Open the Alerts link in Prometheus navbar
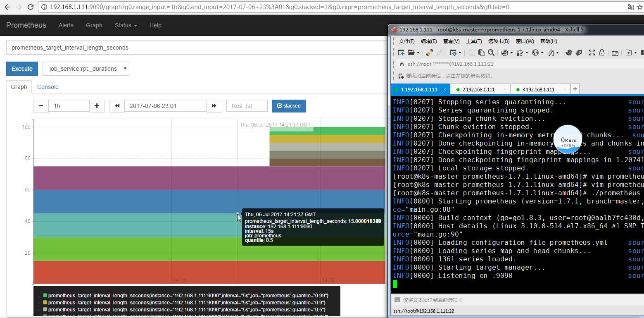 pyautogui.click(x=66, y=25)
